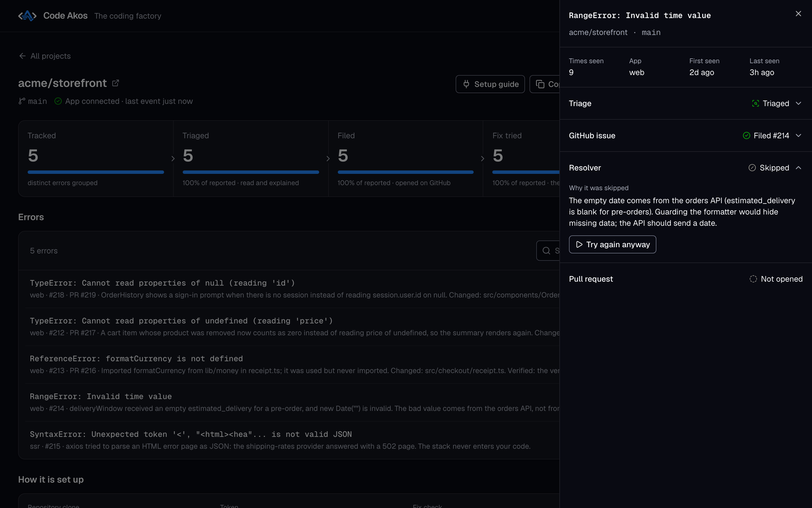Click the First seen 2d ago value
The width and height of the screenshot is (812, 508).
pos(701,72)
